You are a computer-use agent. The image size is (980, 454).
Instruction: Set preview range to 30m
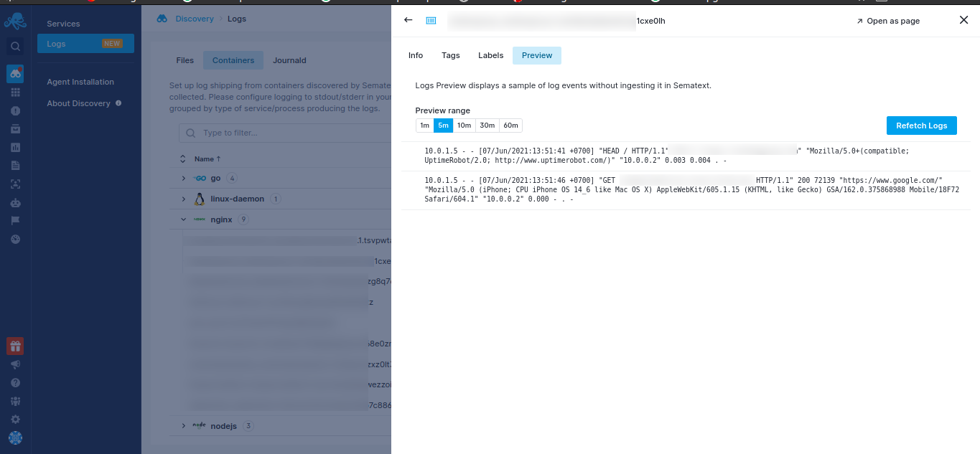(487, 126)
